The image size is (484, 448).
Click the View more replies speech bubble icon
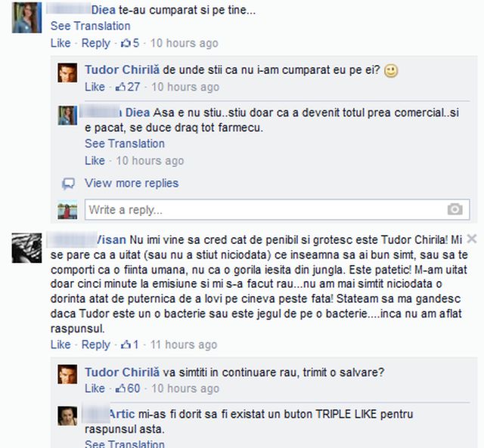click(x=68, y=184)
